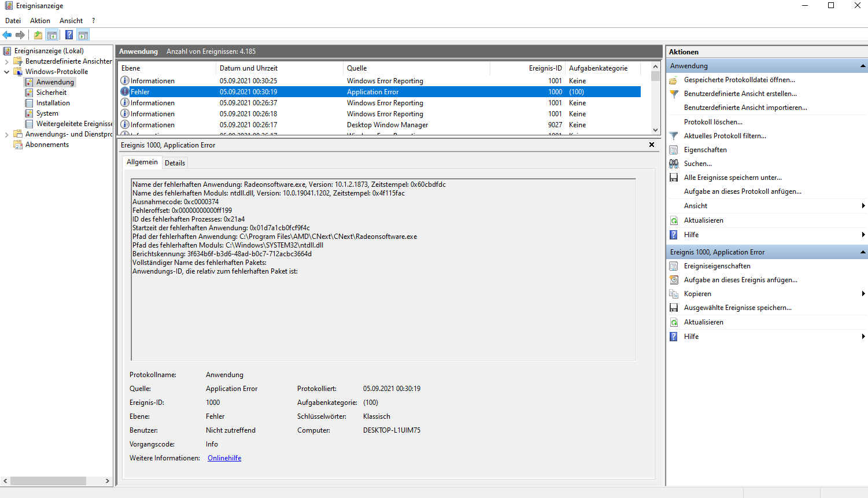Click the red error icon in Fehler row
The width and height of the screenshot is (868, 498).
click(124, 91)
